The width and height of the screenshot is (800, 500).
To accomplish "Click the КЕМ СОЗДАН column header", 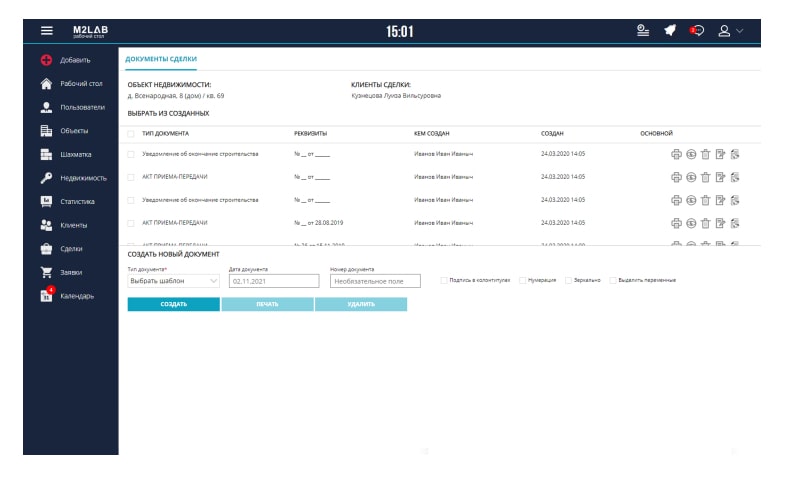I will pyautogui.click(x=432, y=134).
